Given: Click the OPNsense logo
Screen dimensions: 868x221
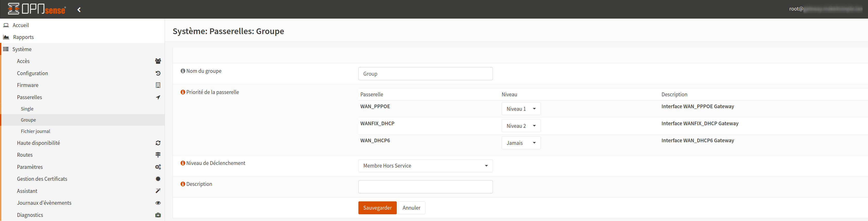Looking at the screenshot, I should click(x=37, y=9).
